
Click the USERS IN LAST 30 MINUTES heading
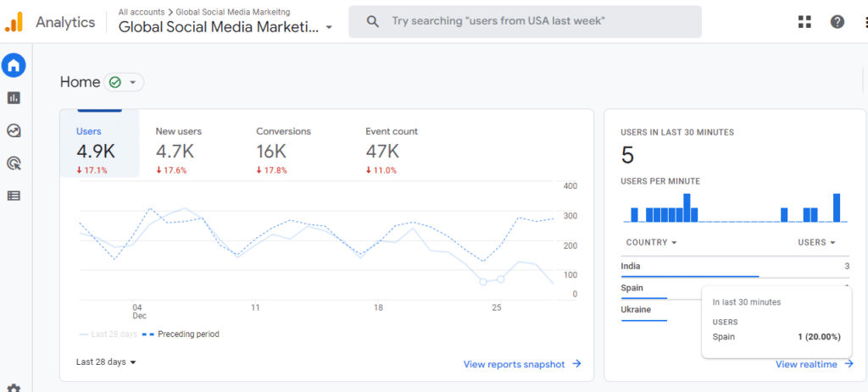coord(677,132)
